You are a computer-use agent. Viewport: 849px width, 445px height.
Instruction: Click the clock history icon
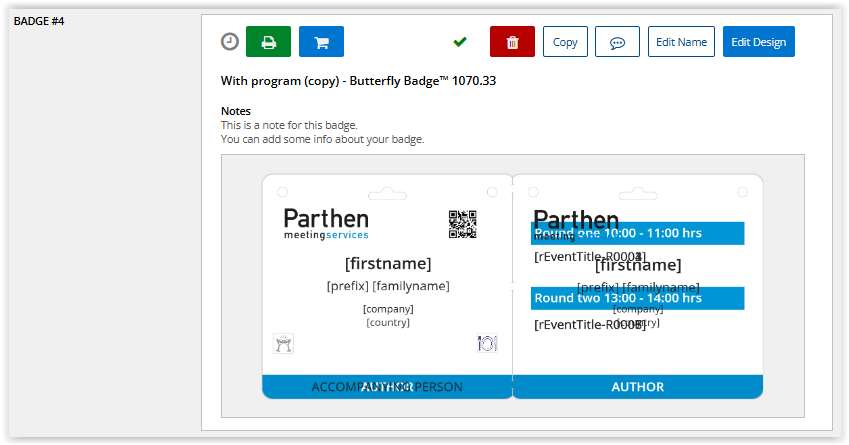(230, 42)
